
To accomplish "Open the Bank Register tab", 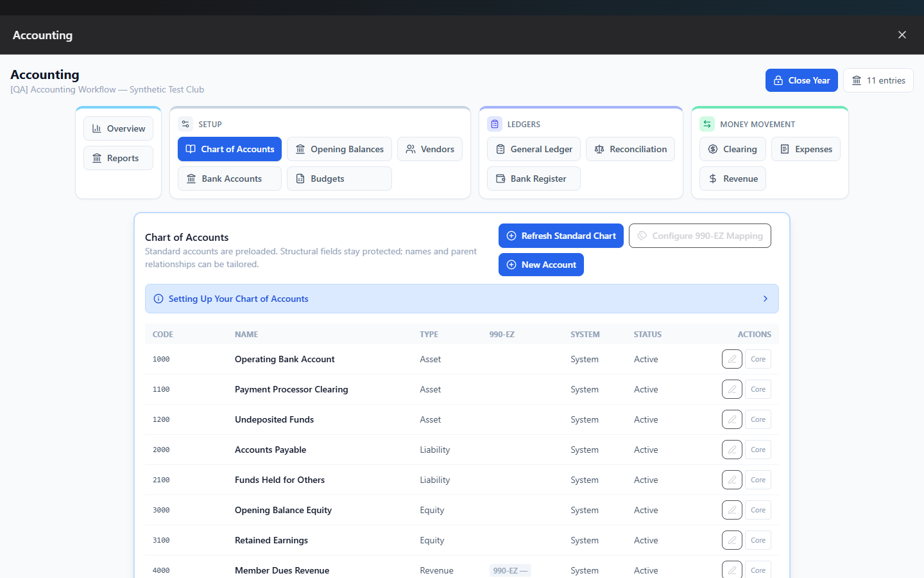I will point(534,179).
